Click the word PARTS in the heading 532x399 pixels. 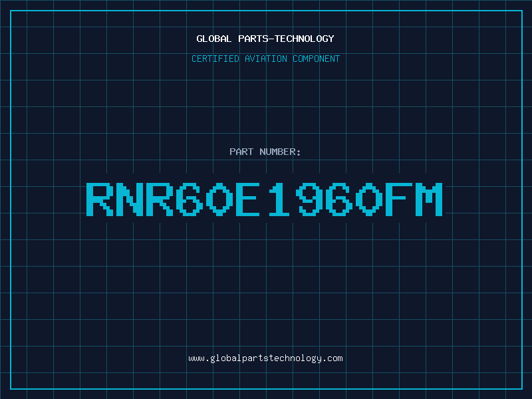pos(253,39)
